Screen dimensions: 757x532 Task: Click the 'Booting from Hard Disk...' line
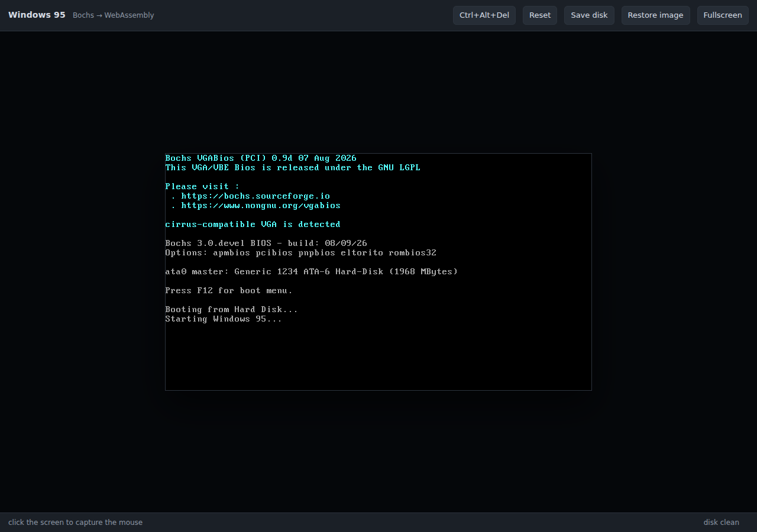click(231, 310)
